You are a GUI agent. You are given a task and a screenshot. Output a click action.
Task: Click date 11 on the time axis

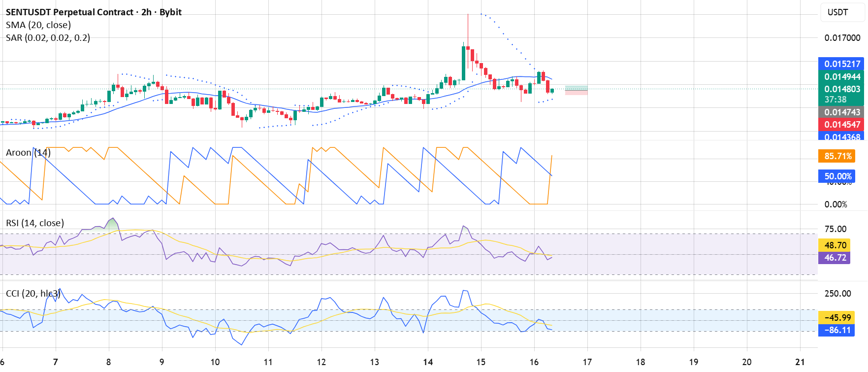point(268,362)
